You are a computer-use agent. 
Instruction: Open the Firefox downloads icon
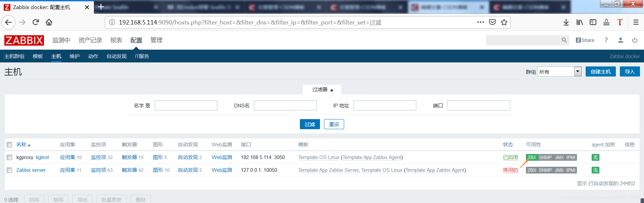point(566,22)
